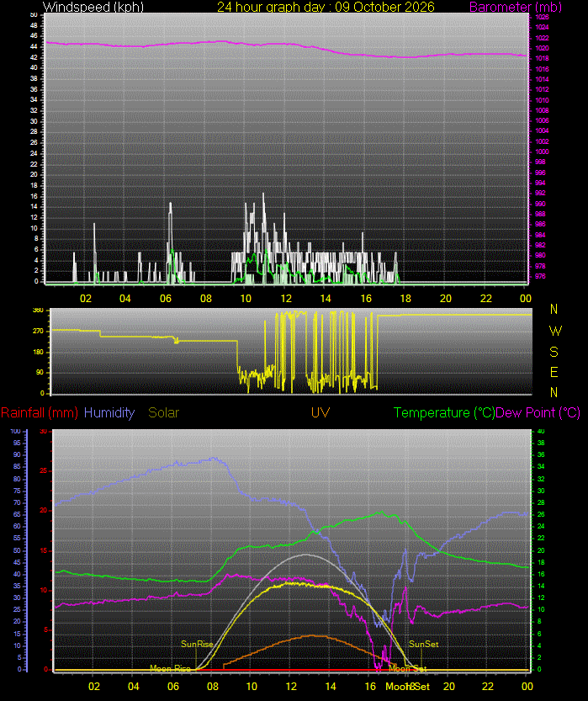Click the '14' hour label under bottom chart
Screen dimensions: 588x701
[x=331, y=686]
